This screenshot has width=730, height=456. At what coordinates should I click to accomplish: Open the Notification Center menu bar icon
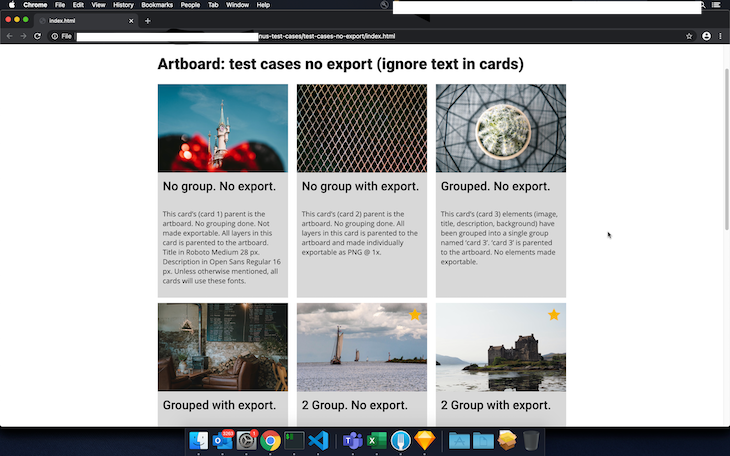pos(716,5)
